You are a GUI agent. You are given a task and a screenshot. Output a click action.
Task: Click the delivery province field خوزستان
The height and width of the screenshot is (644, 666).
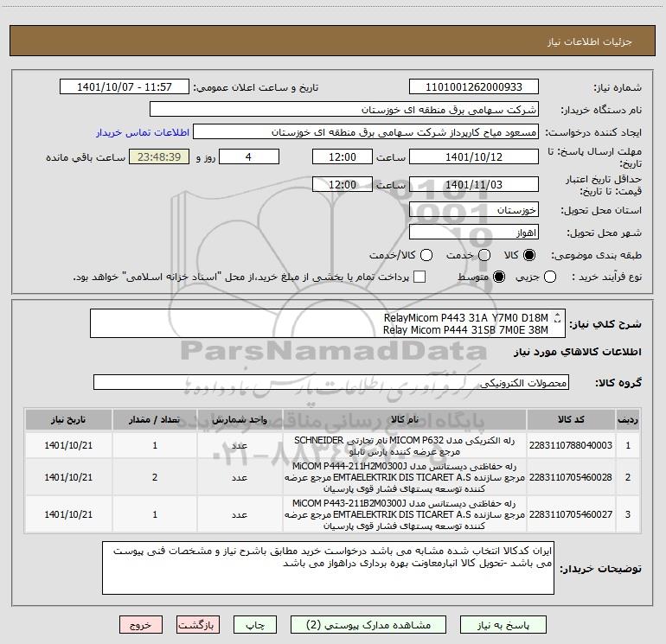pyautogui.click(x=474, y=210)
